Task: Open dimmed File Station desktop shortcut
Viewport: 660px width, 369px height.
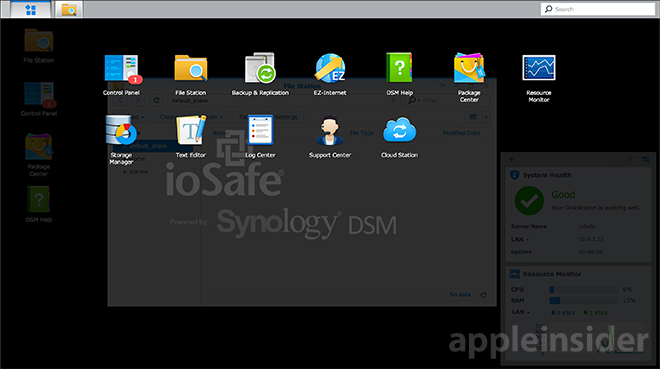Action: 39,46
